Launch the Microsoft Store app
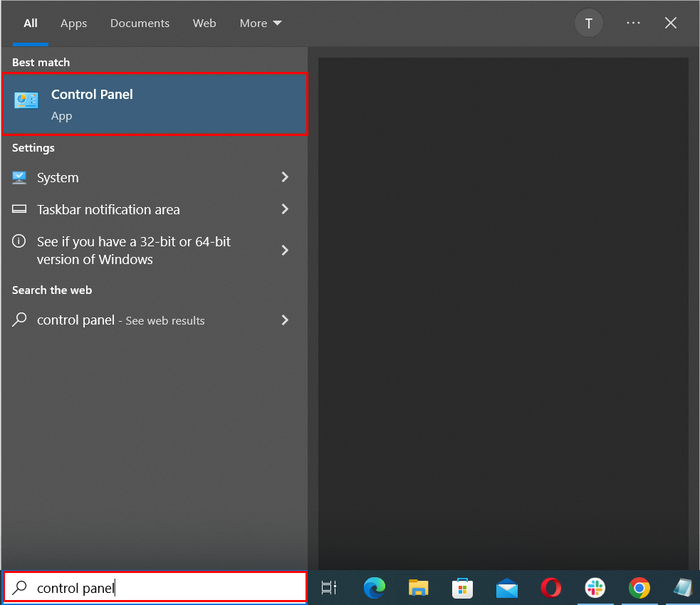The image size is (700, 605). click(462, 588)
